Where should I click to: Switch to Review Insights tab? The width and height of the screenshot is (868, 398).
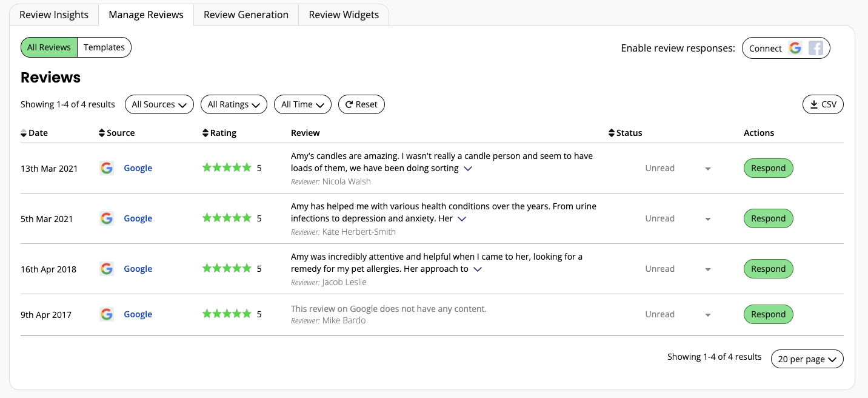coord(54,15)
